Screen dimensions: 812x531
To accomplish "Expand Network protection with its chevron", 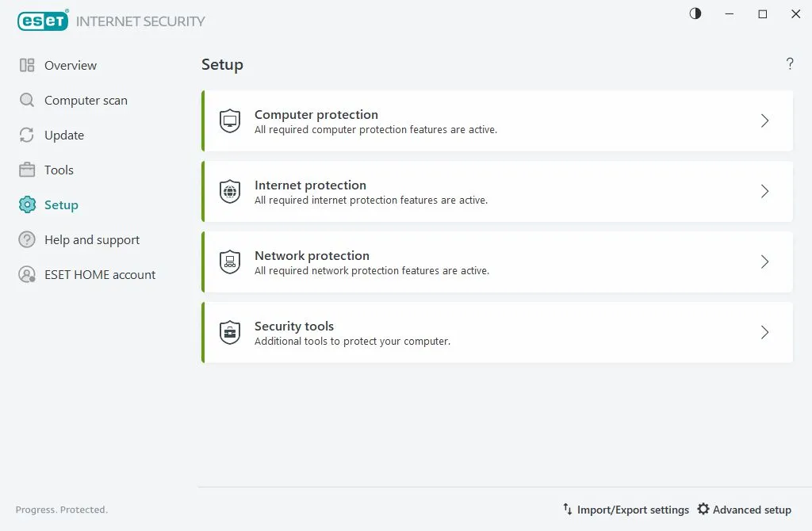I will pyautogui.click(x=765, y=262).
